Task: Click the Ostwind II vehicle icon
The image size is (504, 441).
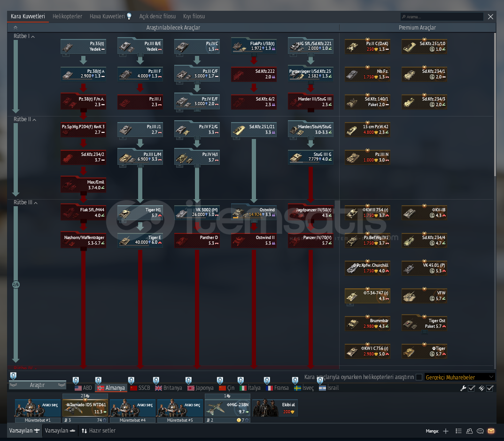Action: 254,240
